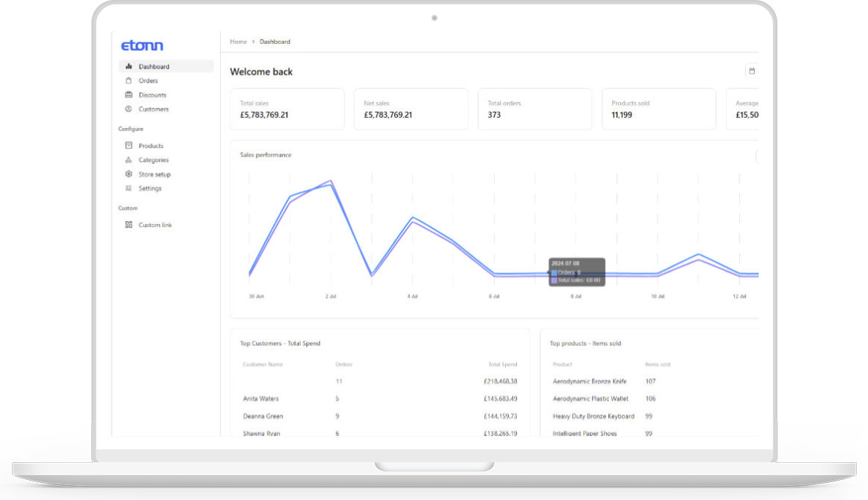Click the £218,468.38 spend value

click(501, 382)
